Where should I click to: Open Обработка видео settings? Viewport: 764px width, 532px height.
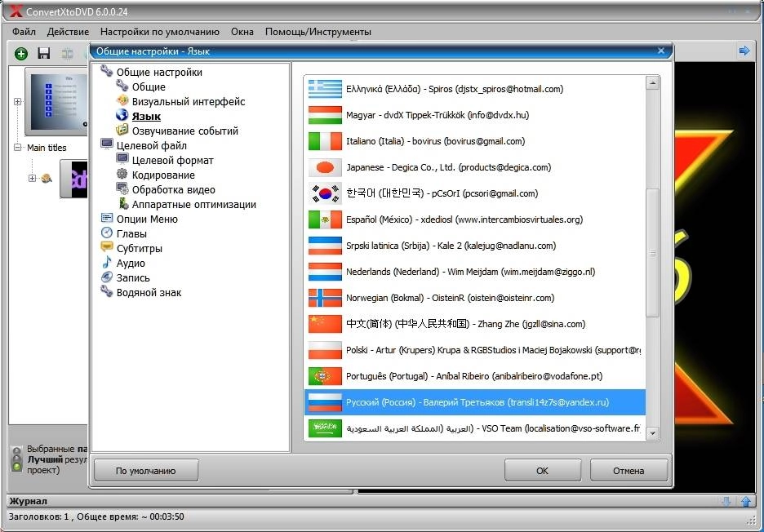click(x=174, y=190)
